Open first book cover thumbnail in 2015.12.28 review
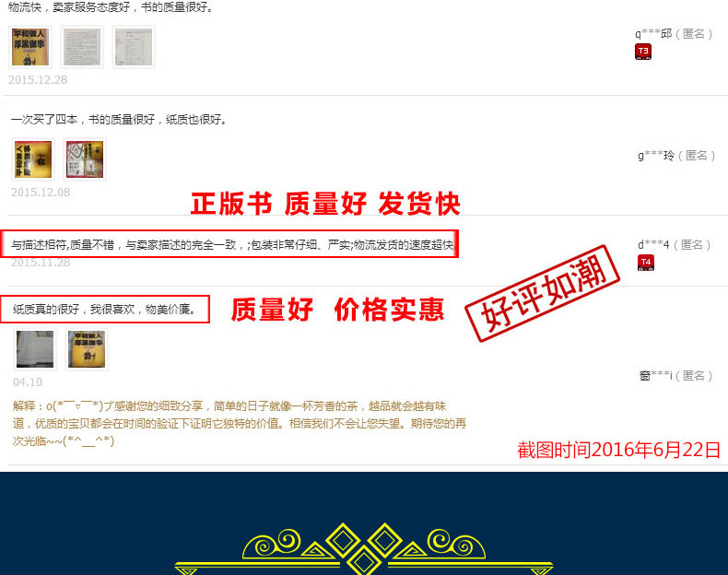This screenshot has width=728, height=575. 30,47
